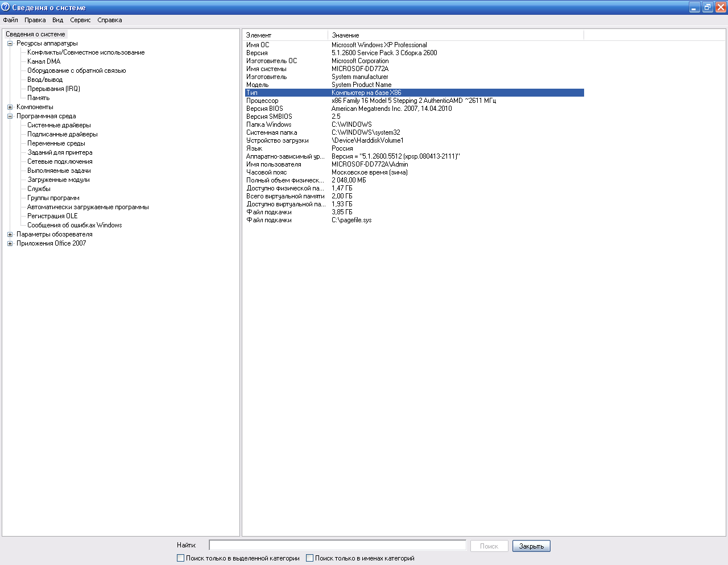
Task: Select the Системная папка row
Action: click(x=415, y=132)
